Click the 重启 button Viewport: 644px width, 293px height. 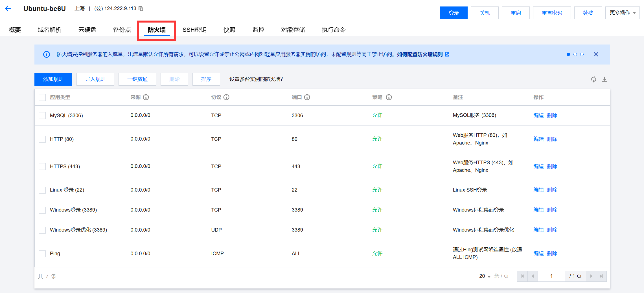point(516,13)
